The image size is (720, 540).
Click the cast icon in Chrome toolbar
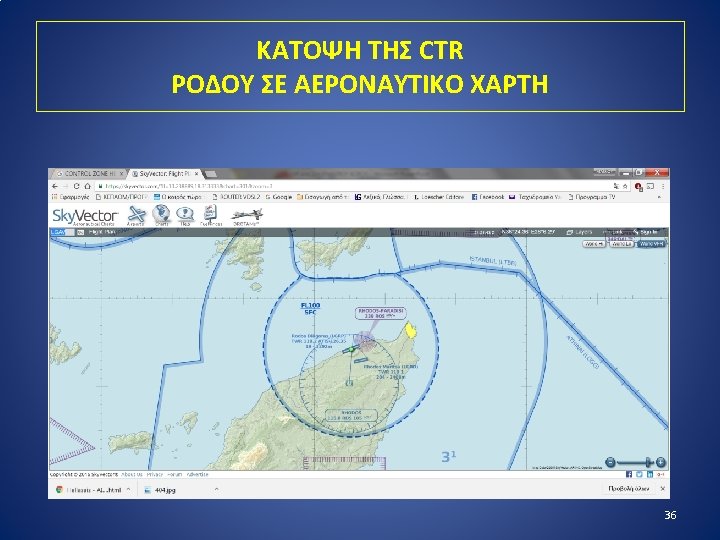pyautogui.click(x=650, y=186)
